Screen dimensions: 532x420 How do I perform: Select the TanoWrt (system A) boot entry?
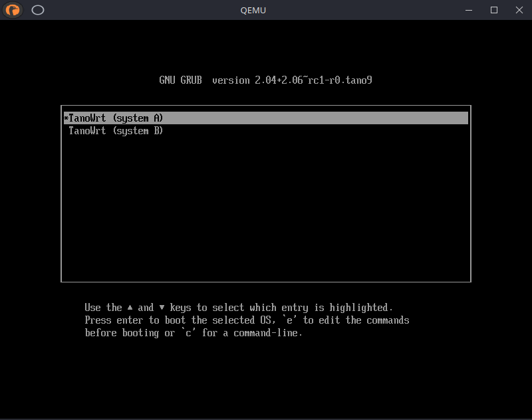pos(266,118)
